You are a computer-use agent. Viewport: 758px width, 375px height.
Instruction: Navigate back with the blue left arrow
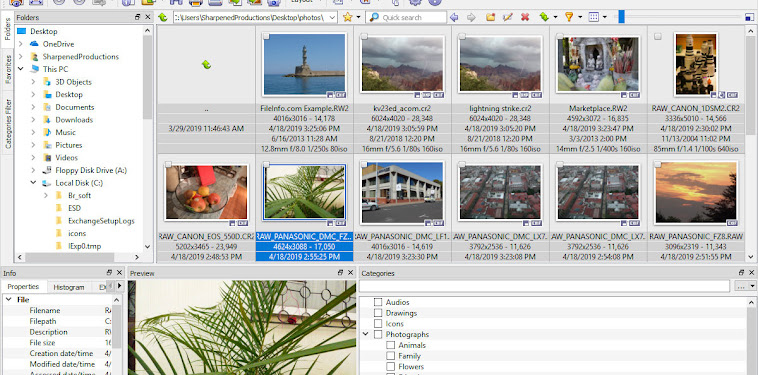click(x=454, y=17)
